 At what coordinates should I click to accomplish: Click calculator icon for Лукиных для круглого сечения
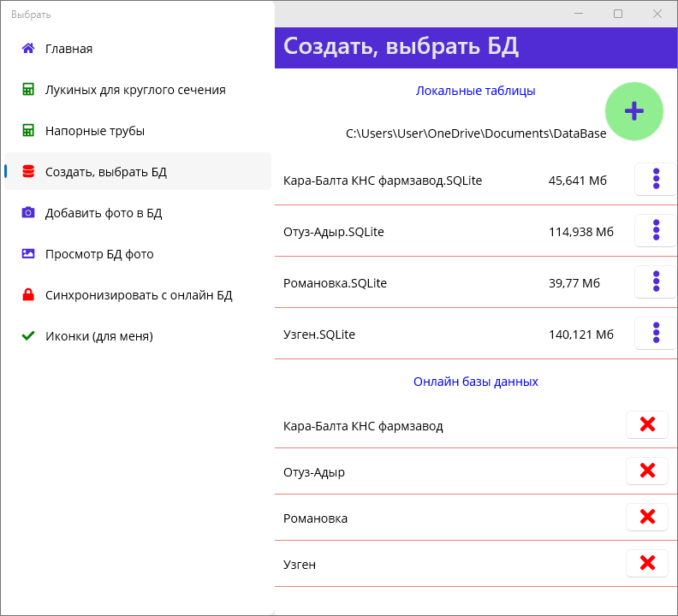[x=28, y=90]
